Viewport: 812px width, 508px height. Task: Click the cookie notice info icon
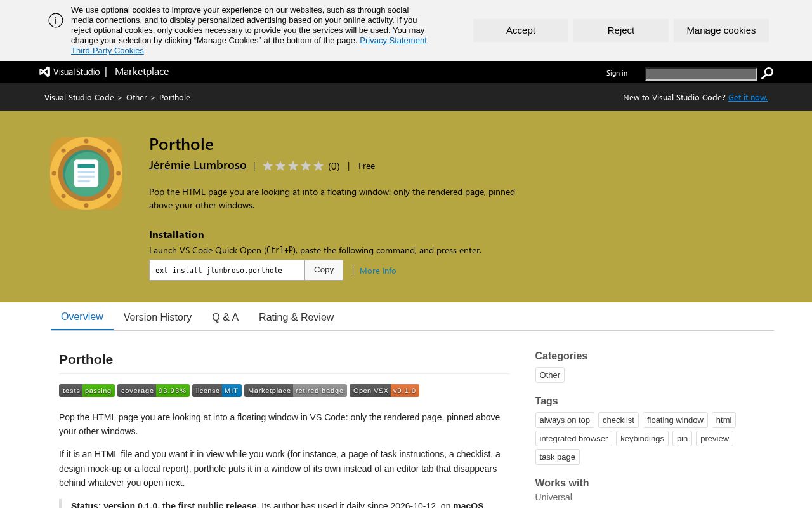pos(56,20)
